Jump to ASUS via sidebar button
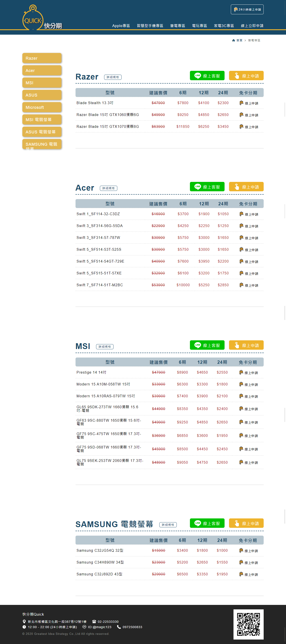 pos(42,95)
